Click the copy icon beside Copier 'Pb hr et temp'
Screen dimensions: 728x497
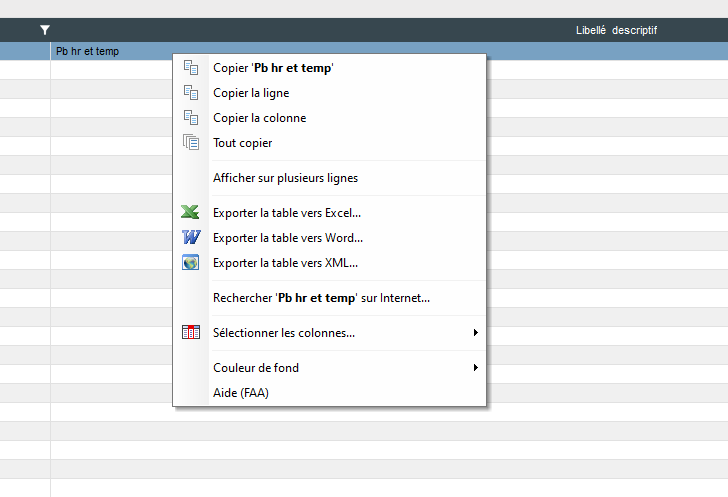click(190, 68)
